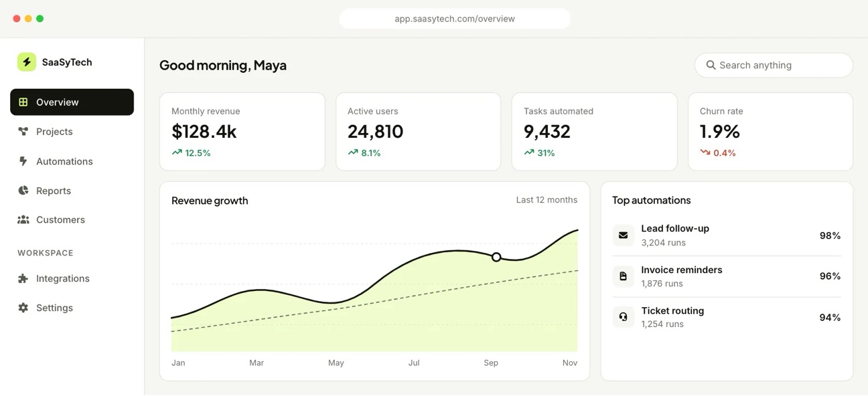Click the Sep label on chart axis
The height and width of the screenshot is (396, 868).
click(491, 363)
